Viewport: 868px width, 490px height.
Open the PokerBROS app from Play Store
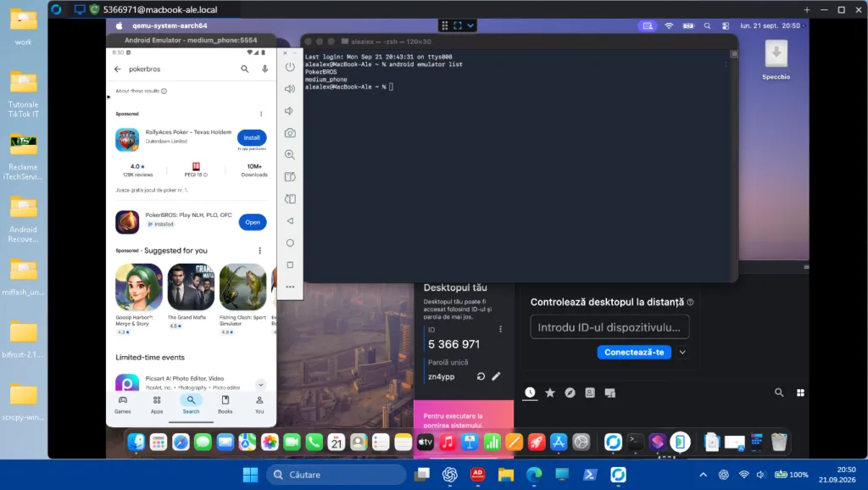(x=253, y=222)
